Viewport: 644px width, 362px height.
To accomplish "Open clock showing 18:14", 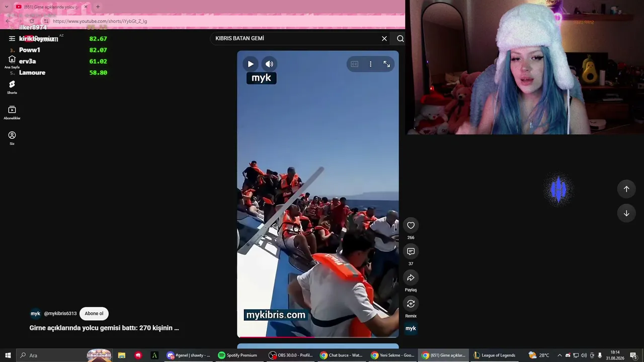I will [x=615, y=355].
